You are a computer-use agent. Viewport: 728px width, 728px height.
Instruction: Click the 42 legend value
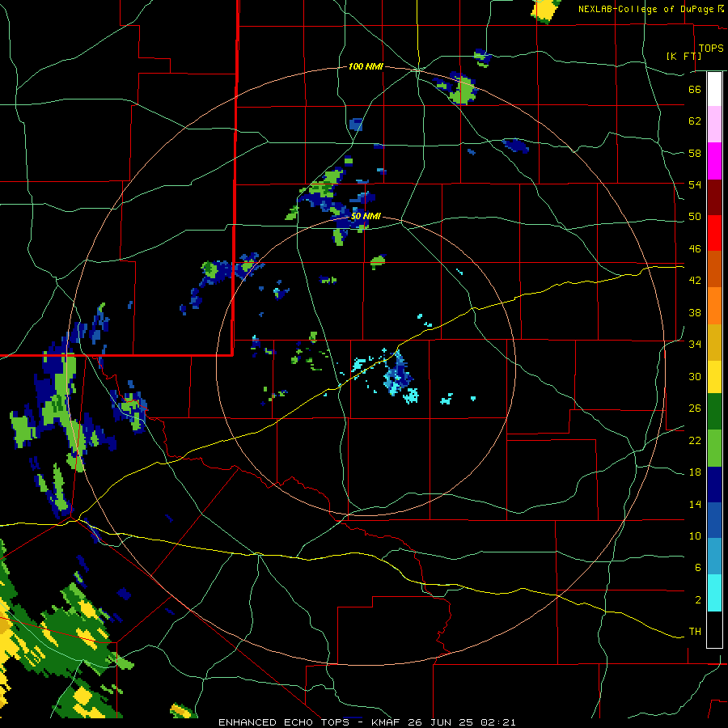pyautogui.click(x=695, y=281)
